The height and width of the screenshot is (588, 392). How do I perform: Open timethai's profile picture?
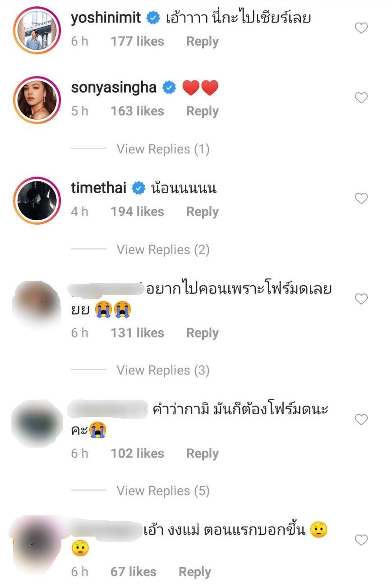(x=37, y=200)
